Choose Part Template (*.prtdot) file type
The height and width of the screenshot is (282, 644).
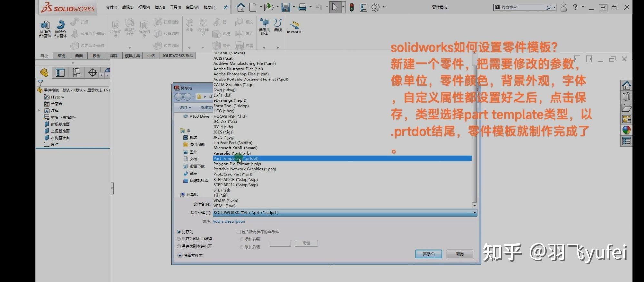coord(342,158)
